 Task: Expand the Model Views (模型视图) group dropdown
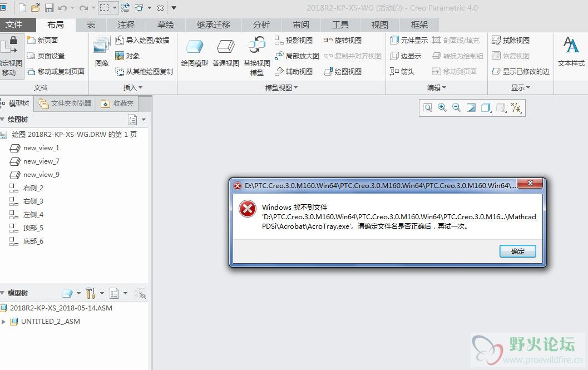pos(281,87)
